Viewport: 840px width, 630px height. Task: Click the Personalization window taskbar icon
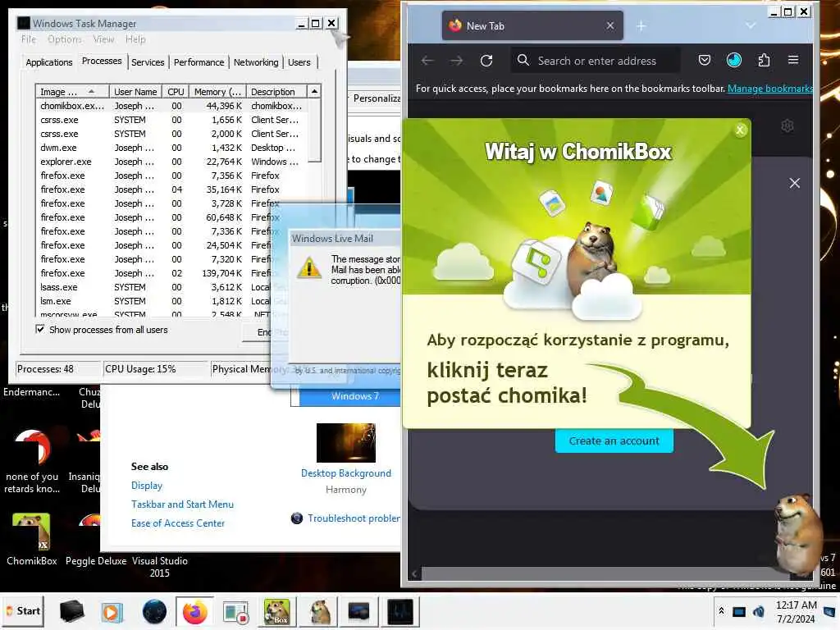click(x=358, y=612)
